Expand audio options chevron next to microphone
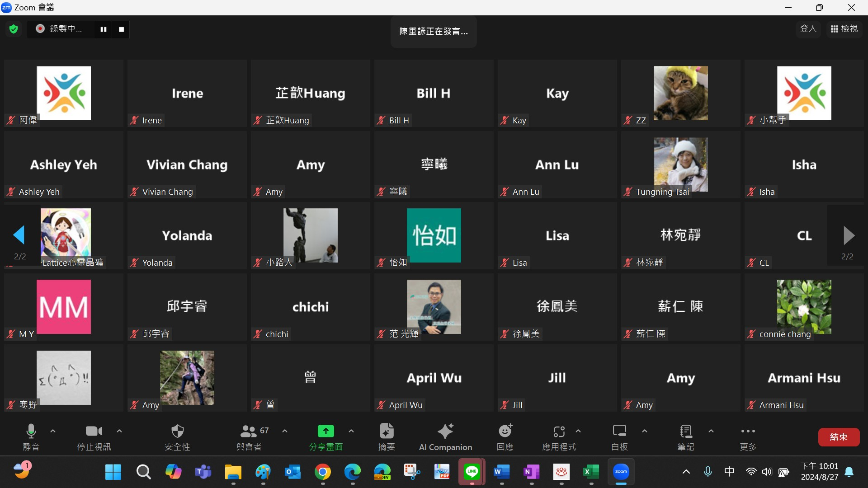868x488 pixels. click(53, 431)
